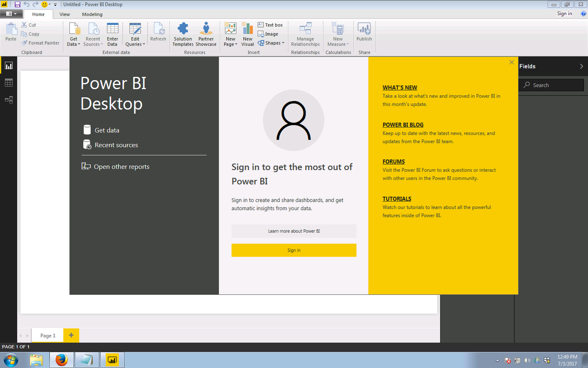Open the POWER BI BLOG link

coord(403,125)
